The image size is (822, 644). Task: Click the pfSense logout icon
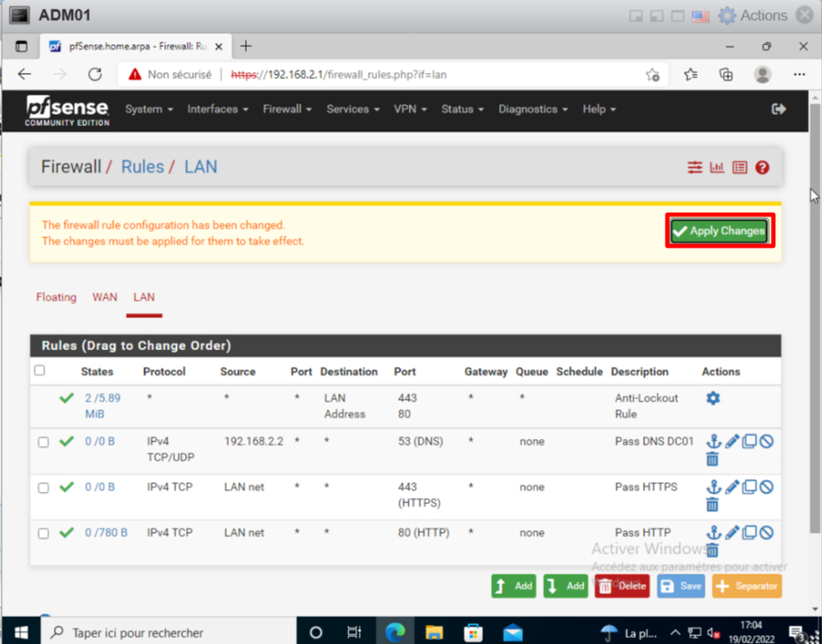click(779, 109)
